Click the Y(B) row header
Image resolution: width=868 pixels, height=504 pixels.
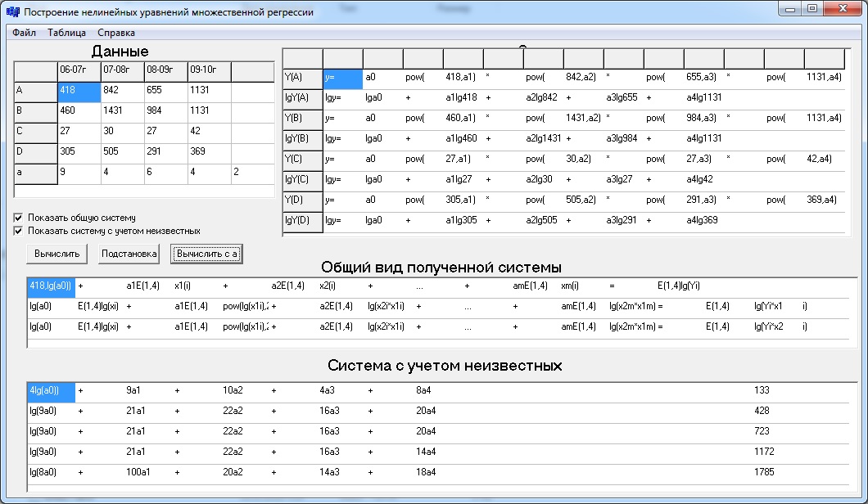tap(303, 120)
